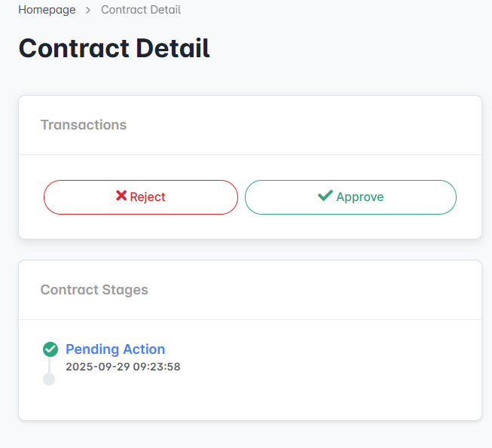This screenshot has height=448, width=492.
Task: Click the green checkmark icon on Approve
Action: pos(325,196)
